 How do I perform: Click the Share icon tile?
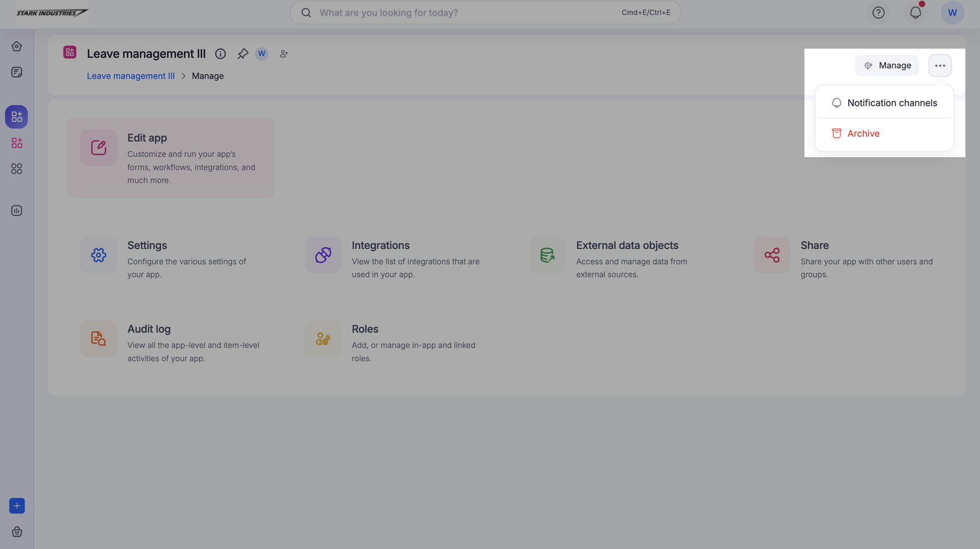pyautogui.click(x=772, y=255)
